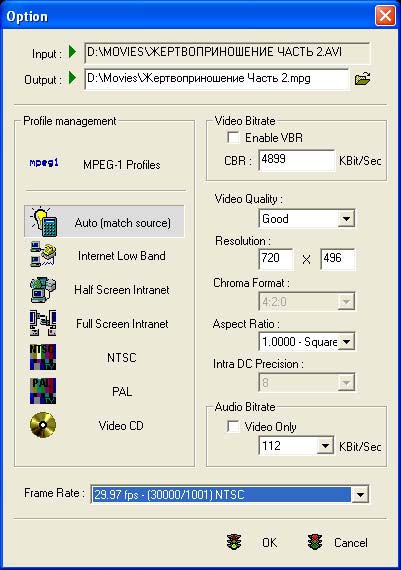Screen dimensions: 401x570
Task: Click the CBR bitrate field showing 4899
Action: pyautogui.click(x=297, y=160)
